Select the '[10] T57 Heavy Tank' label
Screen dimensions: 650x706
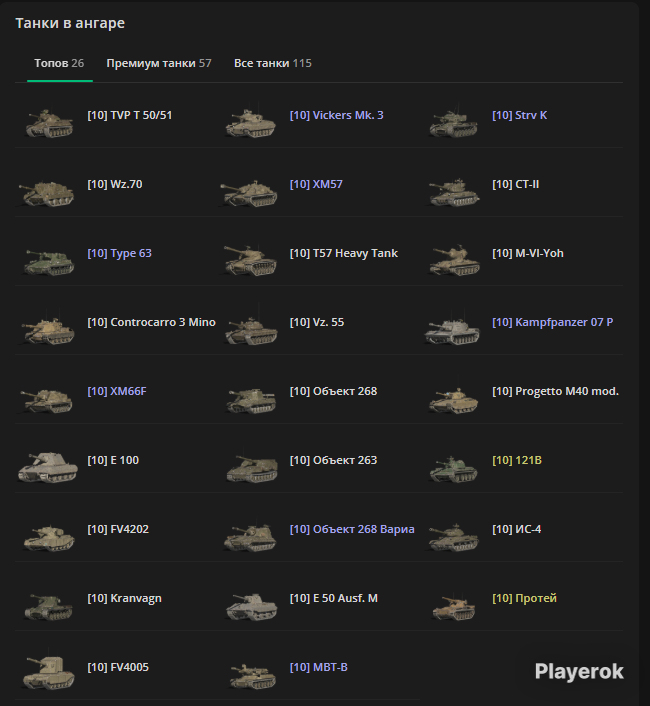(343, 253)
